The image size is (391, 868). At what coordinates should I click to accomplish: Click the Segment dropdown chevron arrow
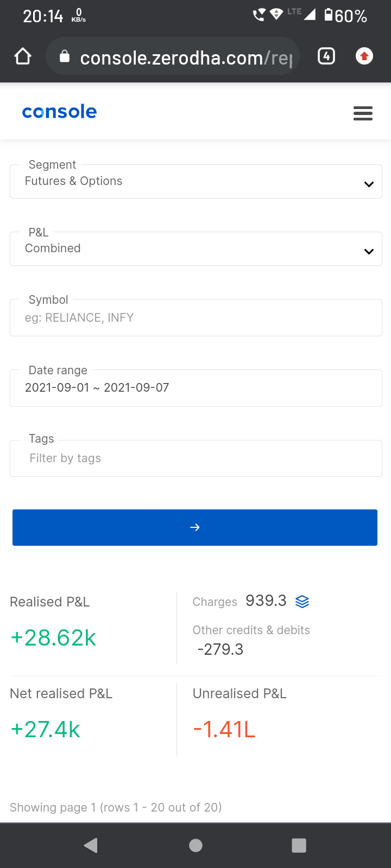pos(369,184)
